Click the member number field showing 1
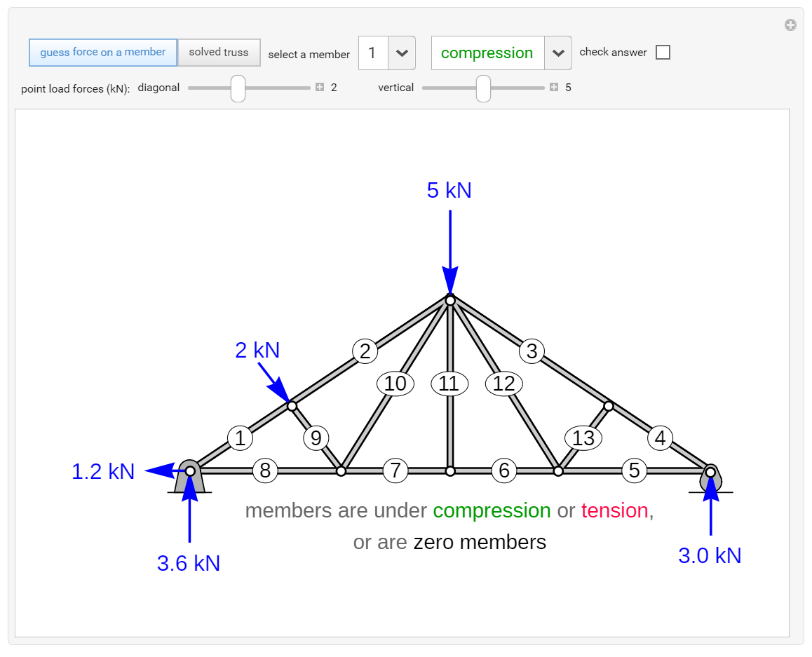 pyautogui.click(x=373, y=53)
